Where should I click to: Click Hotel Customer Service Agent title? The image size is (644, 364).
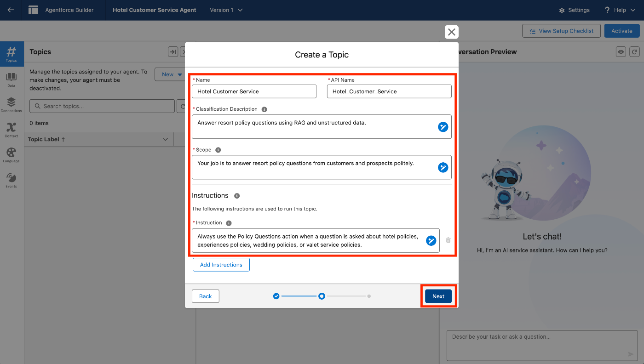click(155, 10)
